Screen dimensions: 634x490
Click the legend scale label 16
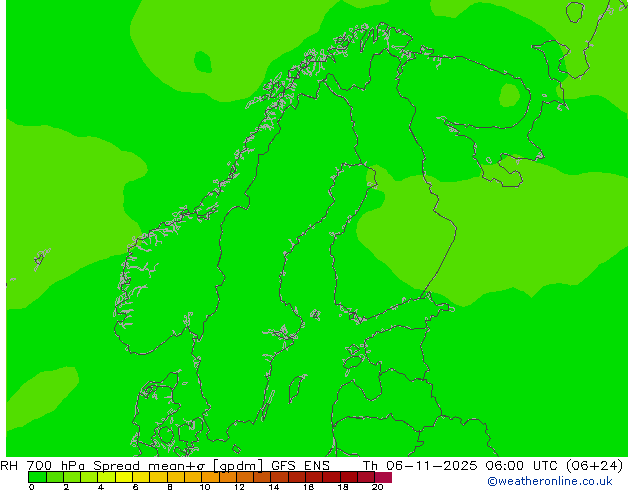coord(309,487)
